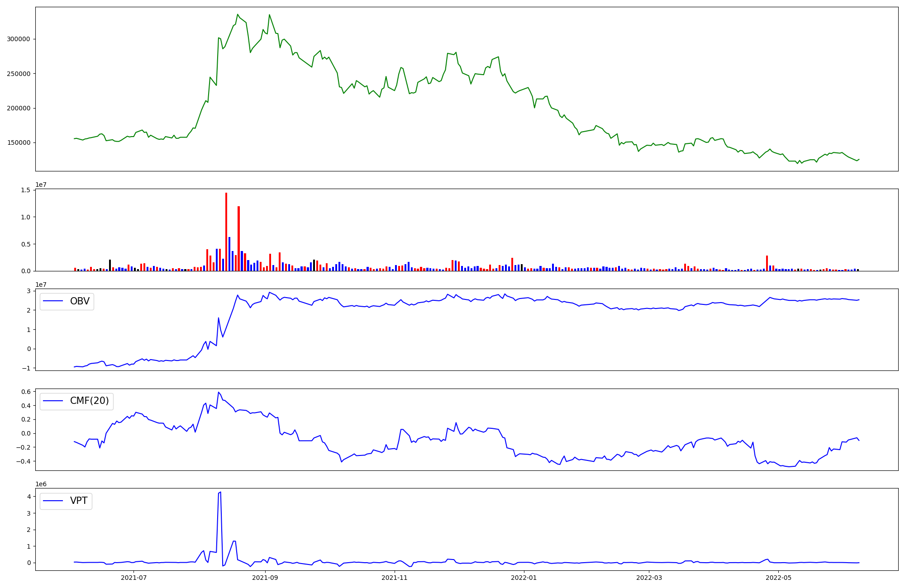The width and height of the screenshot is (905, 588).
Task: Click the 2021-11 date tick label
Action: 395,578
